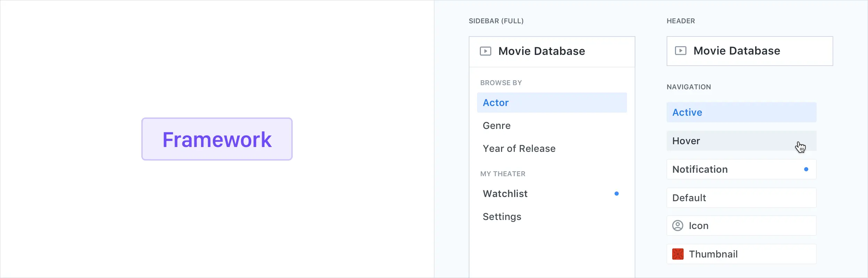This screenshot has height=278, width=868.
Task: Open the Watchlist sidebar item
Action: [x=505, y=194]
